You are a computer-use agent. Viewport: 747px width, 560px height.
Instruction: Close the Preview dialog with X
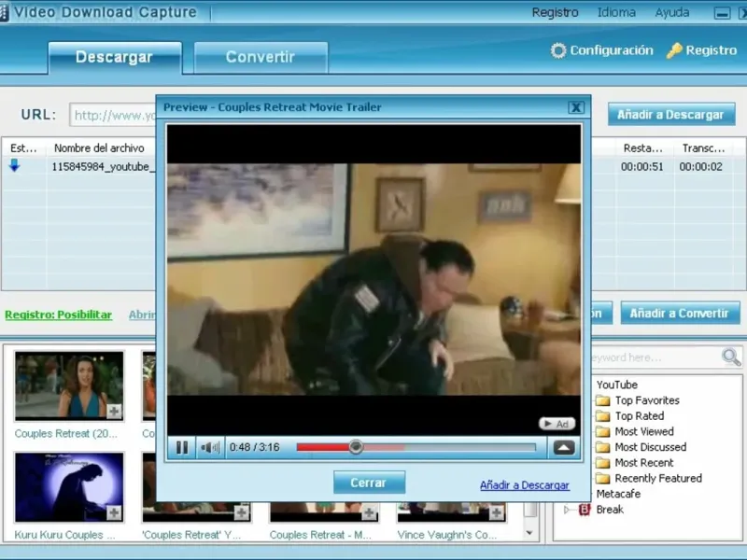[x=576, y=107]
